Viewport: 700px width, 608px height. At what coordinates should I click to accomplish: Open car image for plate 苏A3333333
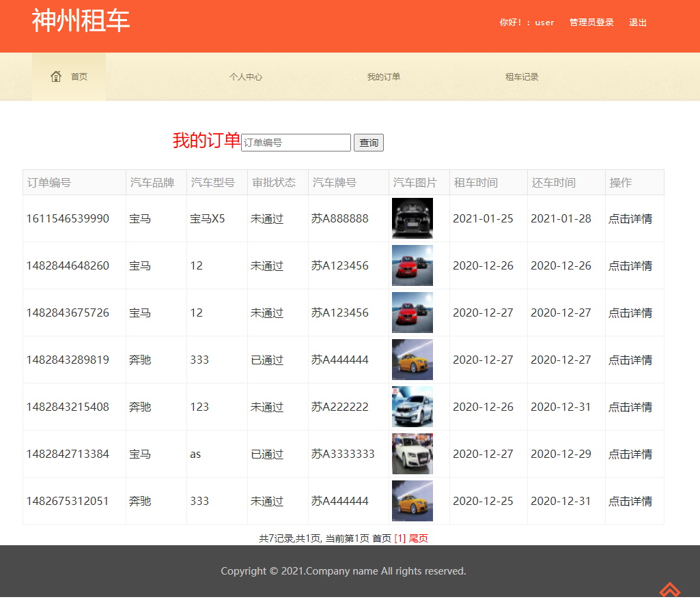412,454
